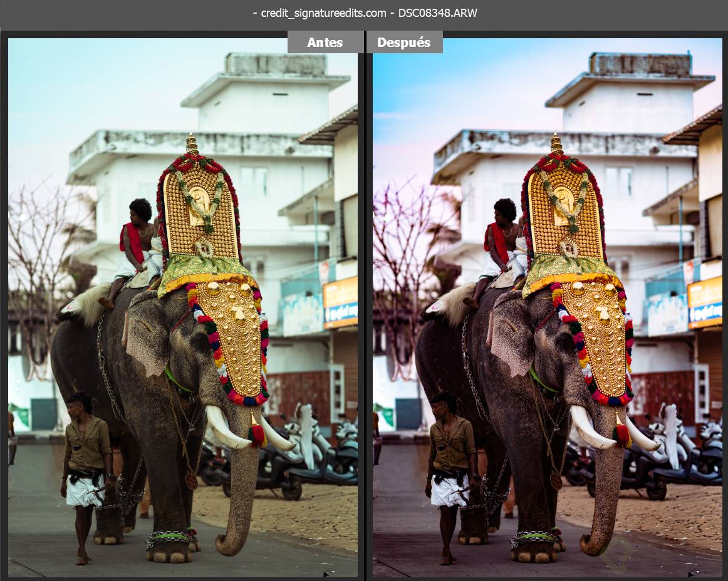Screen dimensions: 728x581
Task: Select the Antes comparison label
Action: 325,42
